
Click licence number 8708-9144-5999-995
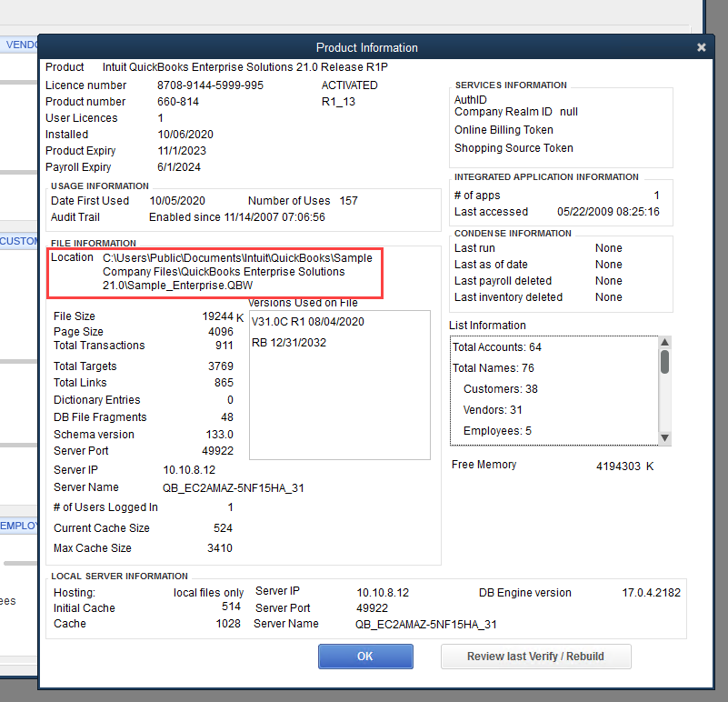(x=210, y=85)
